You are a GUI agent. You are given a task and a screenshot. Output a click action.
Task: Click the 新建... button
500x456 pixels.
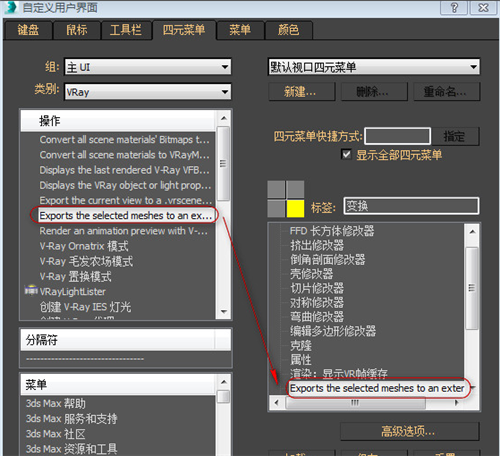[301, 91]
